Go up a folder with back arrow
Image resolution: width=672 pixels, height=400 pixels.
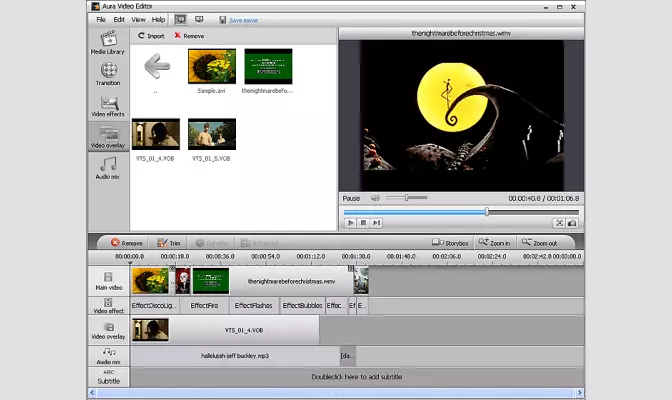coord(156,66)
